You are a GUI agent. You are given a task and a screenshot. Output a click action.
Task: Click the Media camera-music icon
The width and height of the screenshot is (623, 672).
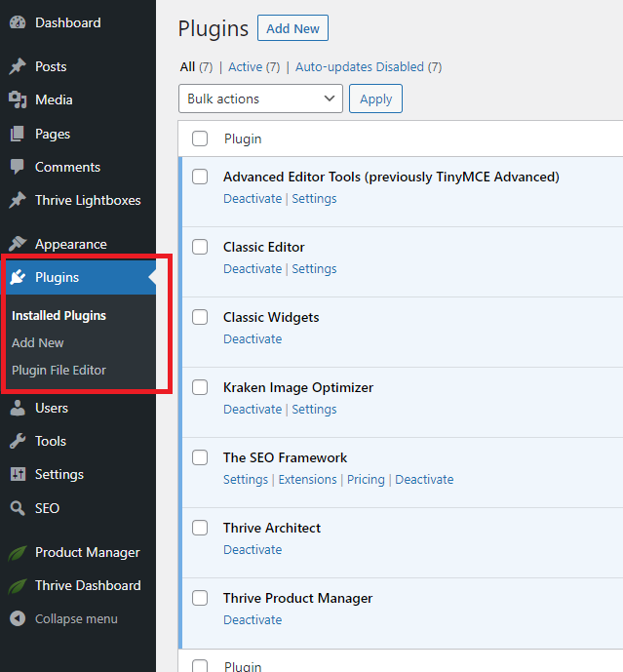(18, 99)
